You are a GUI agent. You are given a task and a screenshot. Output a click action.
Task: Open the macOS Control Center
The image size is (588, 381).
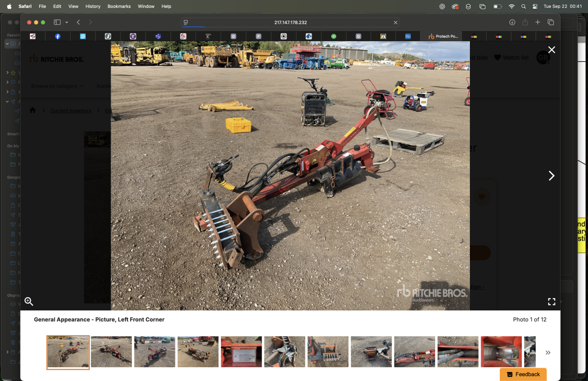[535, 6]
